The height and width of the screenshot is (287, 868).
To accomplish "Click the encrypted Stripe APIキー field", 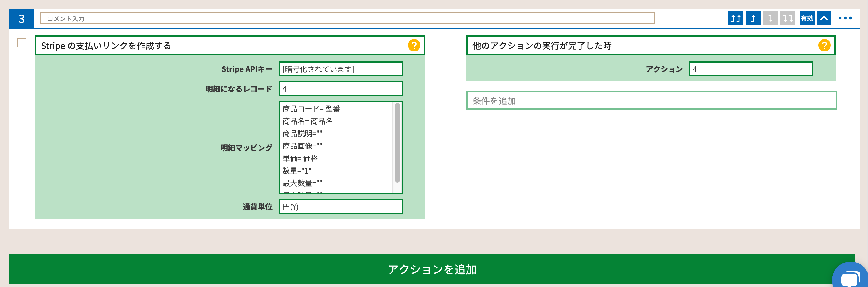I will point(341,68).
